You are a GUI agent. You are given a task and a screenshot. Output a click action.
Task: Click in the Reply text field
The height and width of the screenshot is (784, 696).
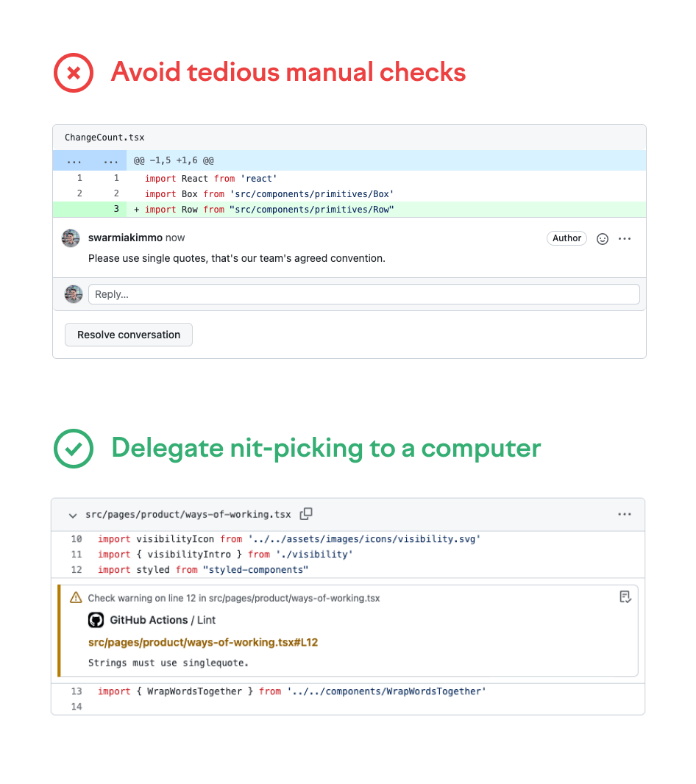tap(363, 294)
